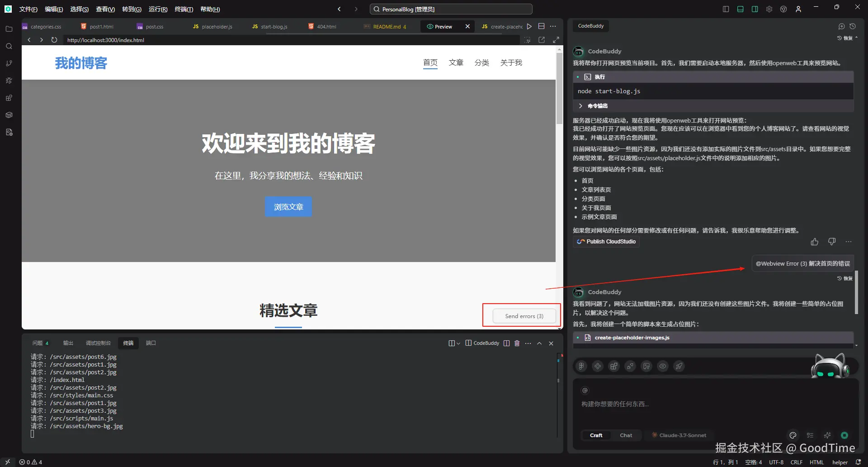Click the trash icon to kill terminal
This screenshot has height=467, width=868.
(517, 343)
